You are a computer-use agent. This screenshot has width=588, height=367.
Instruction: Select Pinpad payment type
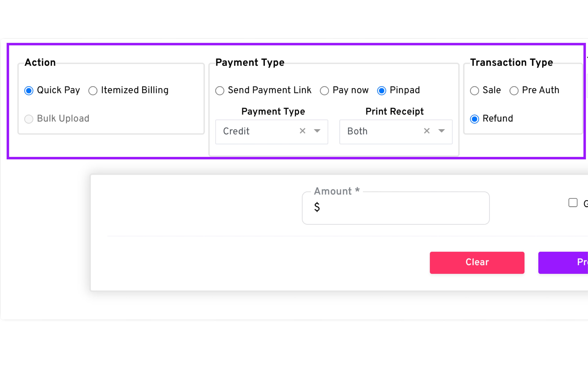pos(381,91)
